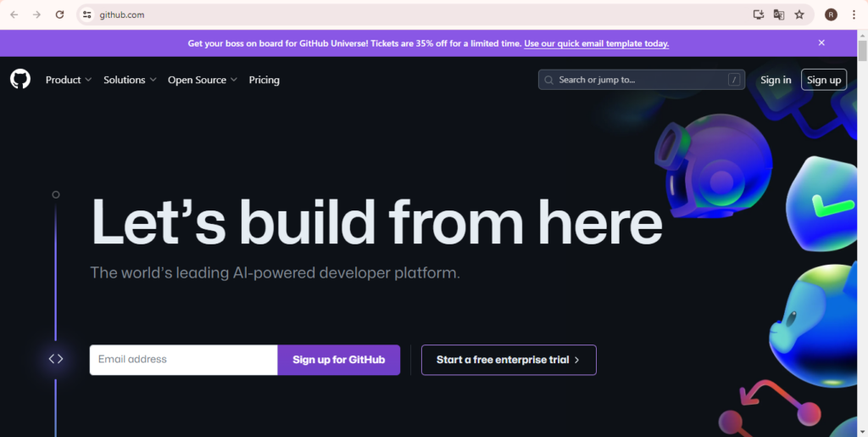Open the Chrome profile avatar R
The height and width of the screenshot is (437, 868).
(x=831, y=15)
